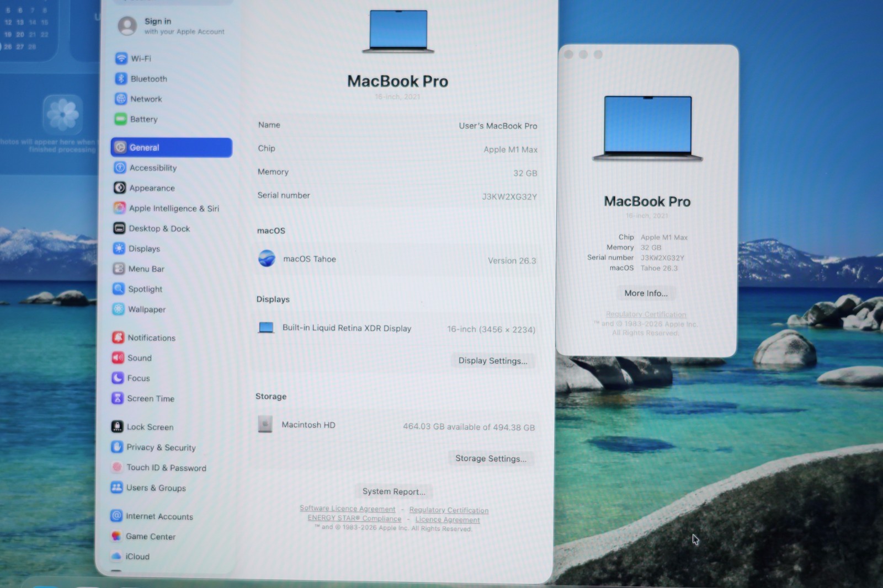Open the Game Center icon
Image resolution: width=883 pixels, height=588 pixels.
(x=116, y=536)
